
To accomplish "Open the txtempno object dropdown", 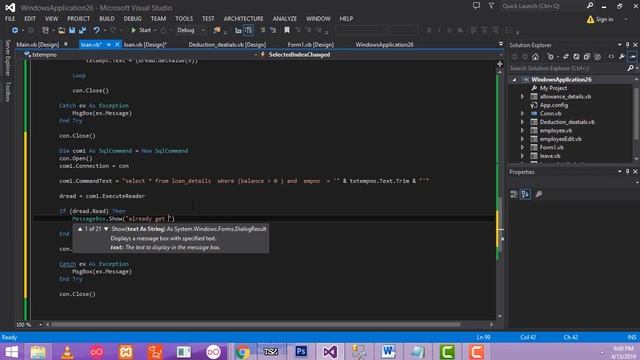I will 141,54.
